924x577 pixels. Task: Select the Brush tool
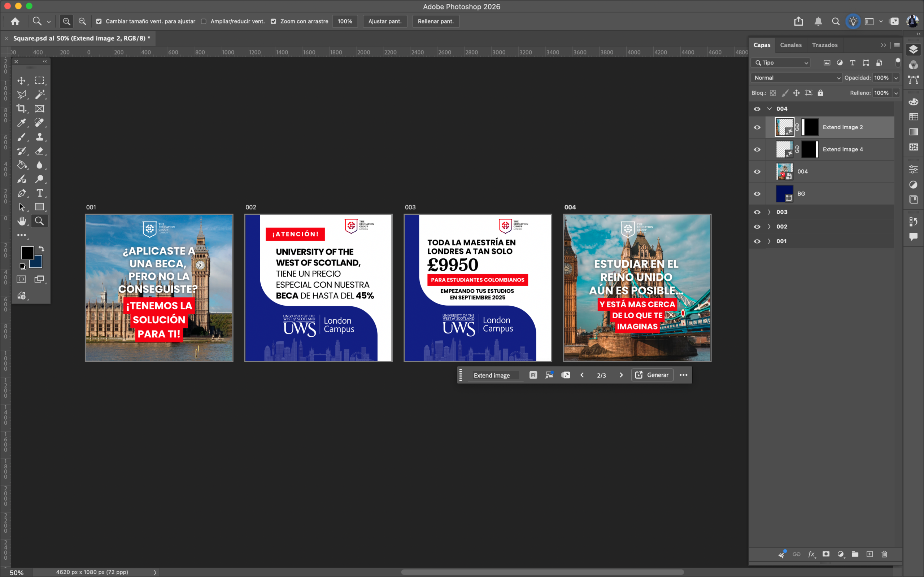click(x=21, y=137)
